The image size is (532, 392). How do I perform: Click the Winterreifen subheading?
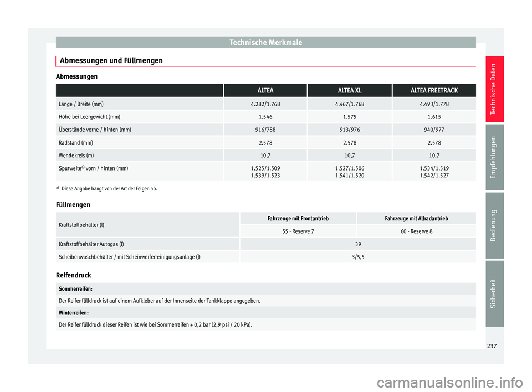[74, 313]
